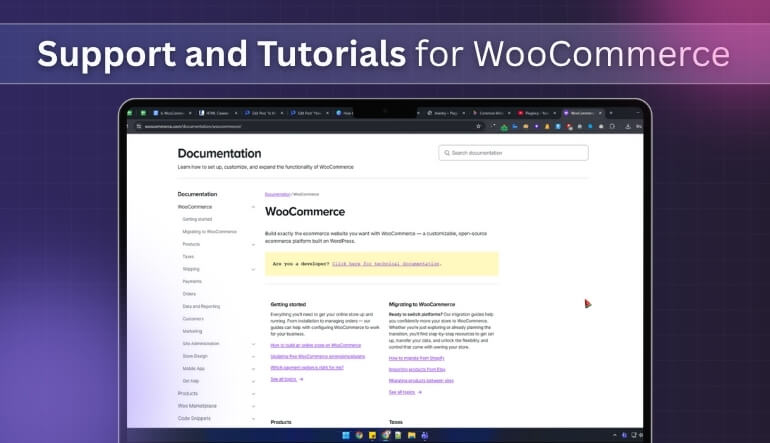The width and height of the screenshot is (770, 443).
Task: Open the Microsoft Teams icon on the taskbar
Action: (425, 435)
